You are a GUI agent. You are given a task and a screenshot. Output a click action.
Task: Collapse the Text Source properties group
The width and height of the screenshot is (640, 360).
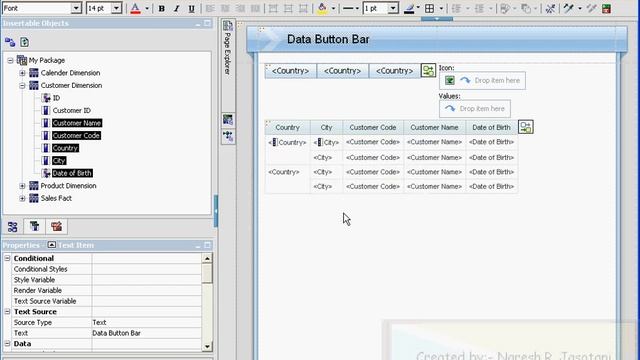[x=7, y=312]
